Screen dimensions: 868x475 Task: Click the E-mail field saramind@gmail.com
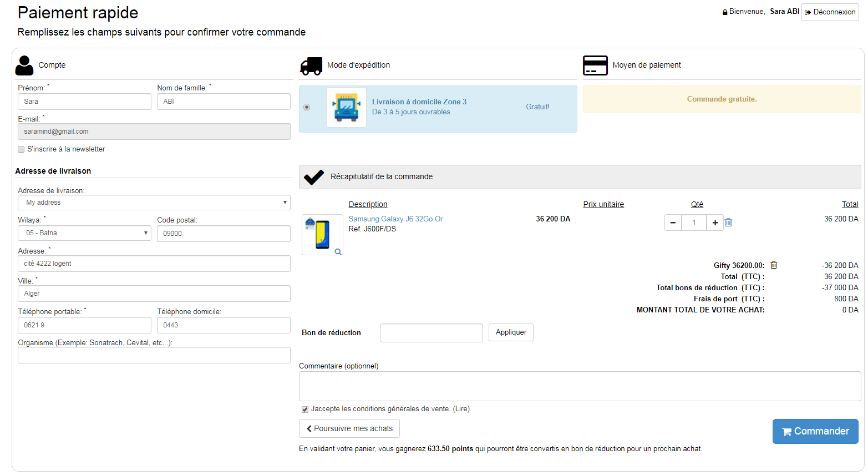tap(154, 132)
